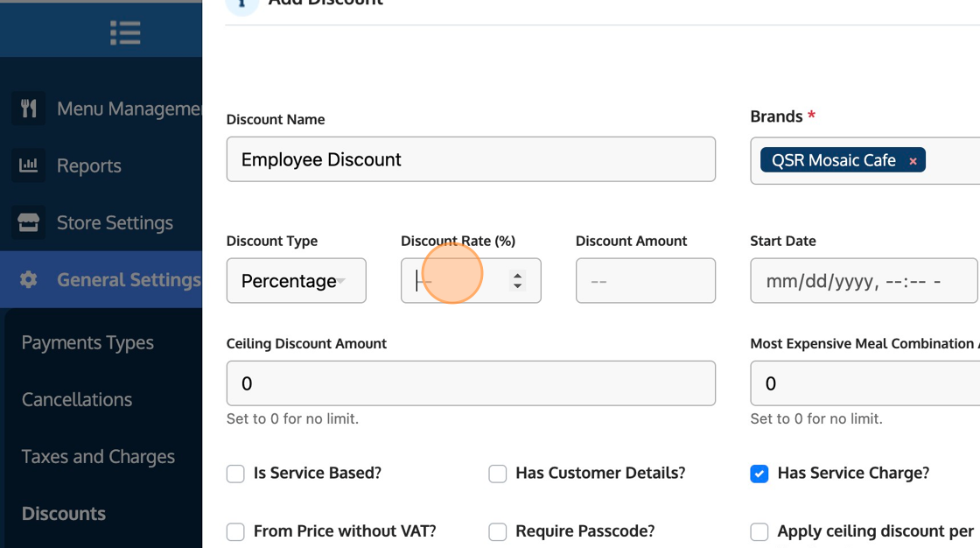Image resolution: width=980 pixels, height=548 pixels.
Task: Click the Store Settings shop icon
Action: pos(29,222)
